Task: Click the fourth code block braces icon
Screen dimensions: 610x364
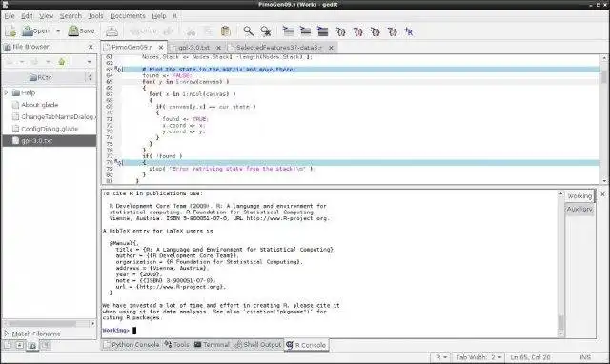Action: pos(392,31)
